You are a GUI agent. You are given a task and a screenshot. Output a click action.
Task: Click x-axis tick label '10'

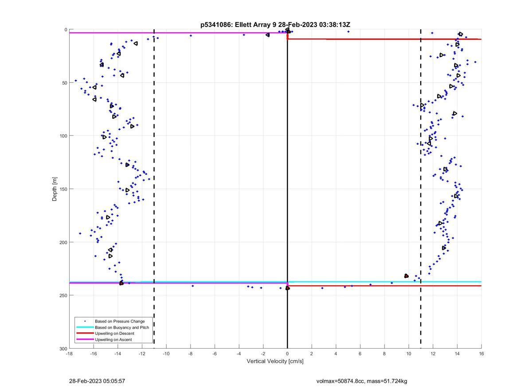click(x=409, y=354)
